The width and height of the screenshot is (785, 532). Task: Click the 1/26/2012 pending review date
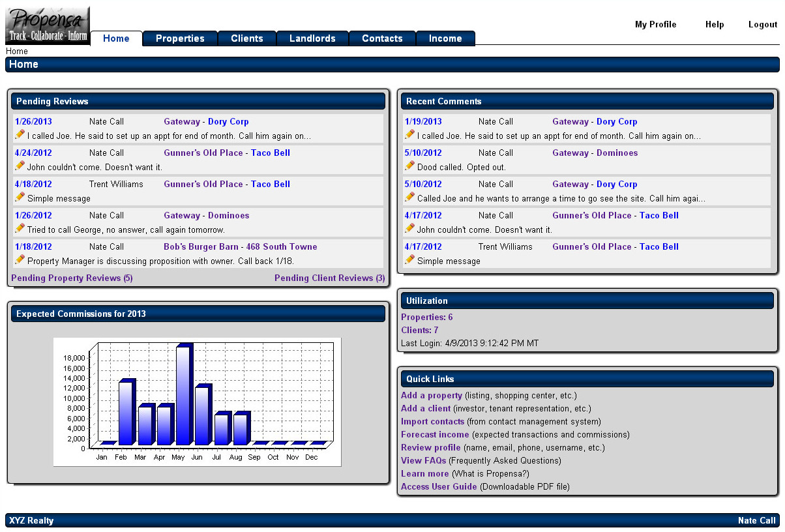coord(33,216)
